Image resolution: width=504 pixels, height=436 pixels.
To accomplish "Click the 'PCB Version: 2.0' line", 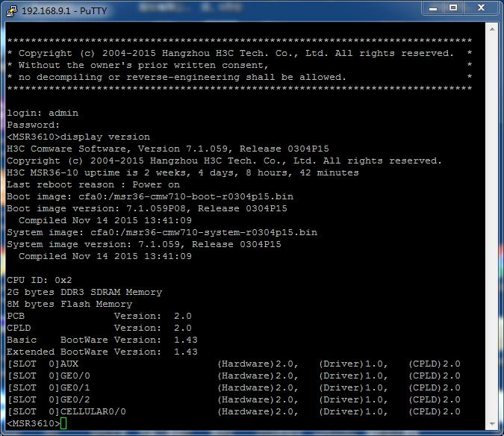I will [x=99, y=316].
